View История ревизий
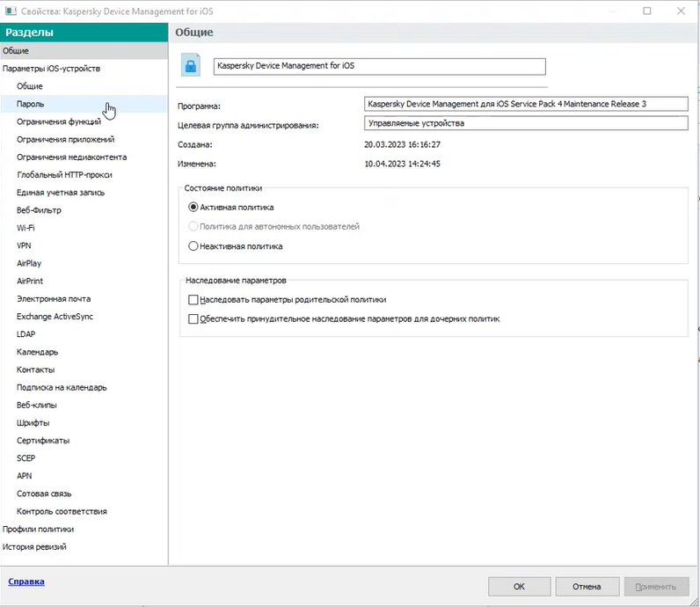 click(84, 546)
